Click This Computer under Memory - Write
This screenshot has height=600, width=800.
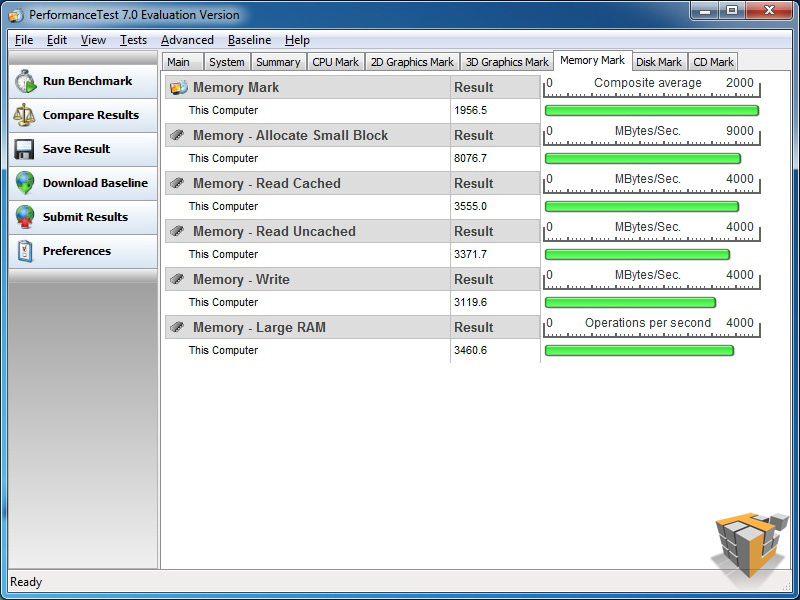coord(223,302)
